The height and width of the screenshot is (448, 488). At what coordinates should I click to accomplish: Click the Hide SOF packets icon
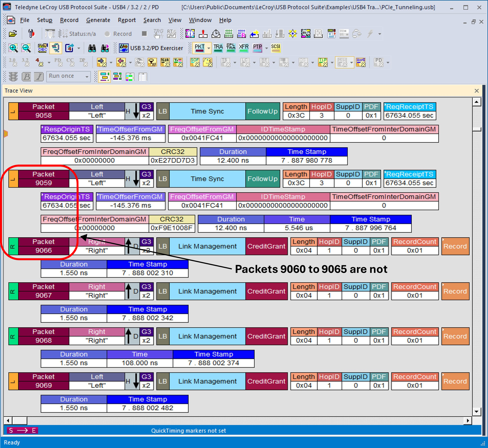(x=195, y=62)
